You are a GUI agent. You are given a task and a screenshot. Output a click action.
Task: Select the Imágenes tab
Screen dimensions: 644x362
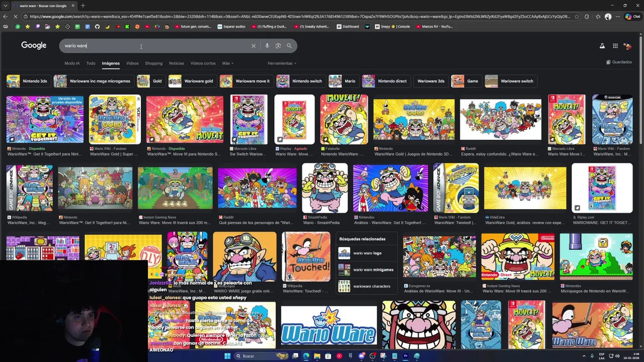pyautogui.click(x=111, y=63)
